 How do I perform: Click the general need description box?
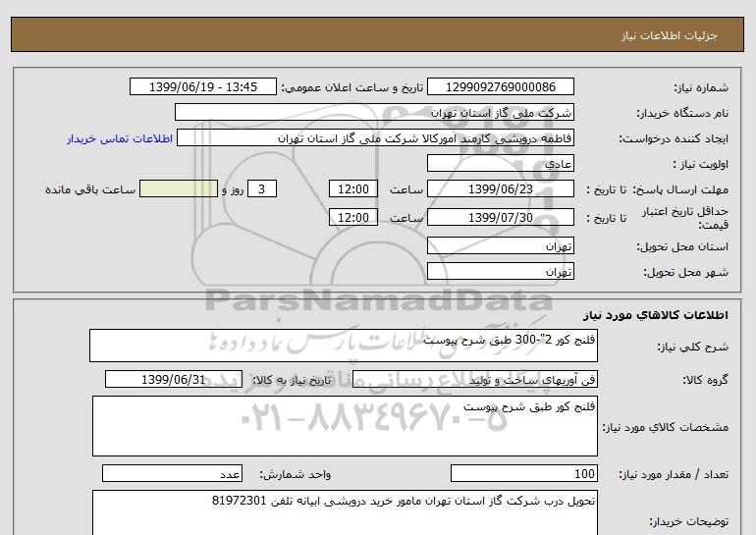[x=344, y=346]
